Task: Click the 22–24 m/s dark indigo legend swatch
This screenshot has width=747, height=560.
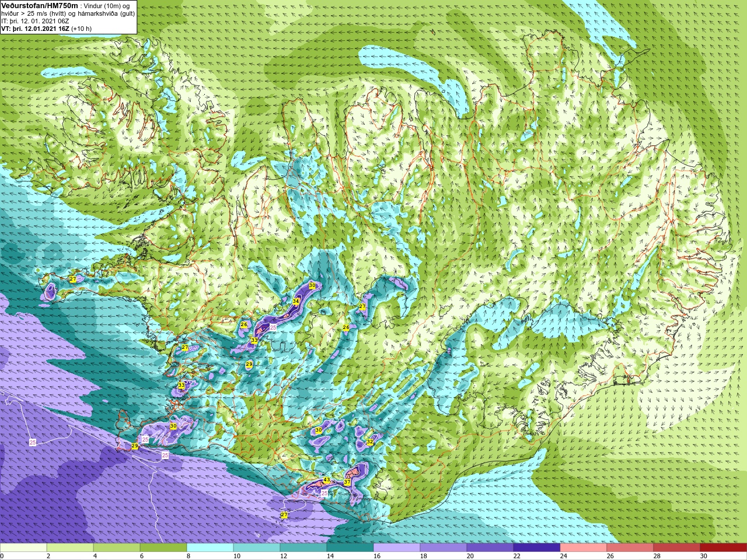Action: (x=537, y=547)
